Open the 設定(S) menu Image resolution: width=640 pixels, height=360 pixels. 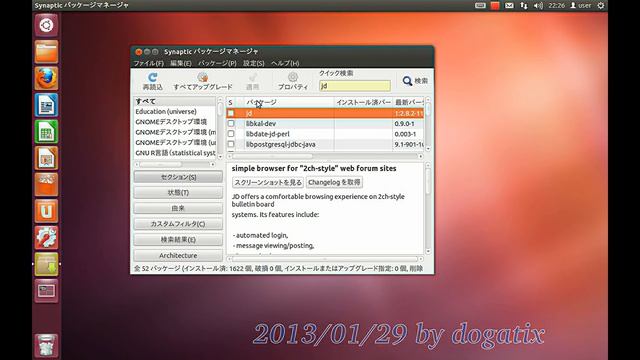(x=254, y=63)
